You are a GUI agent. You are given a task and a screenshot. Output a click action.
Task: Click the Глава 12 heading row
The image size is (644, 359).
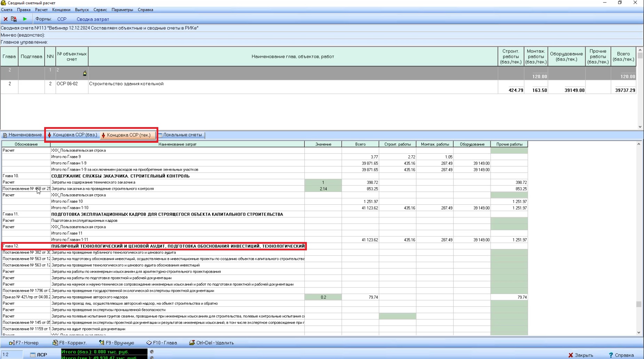click(264, 246)
